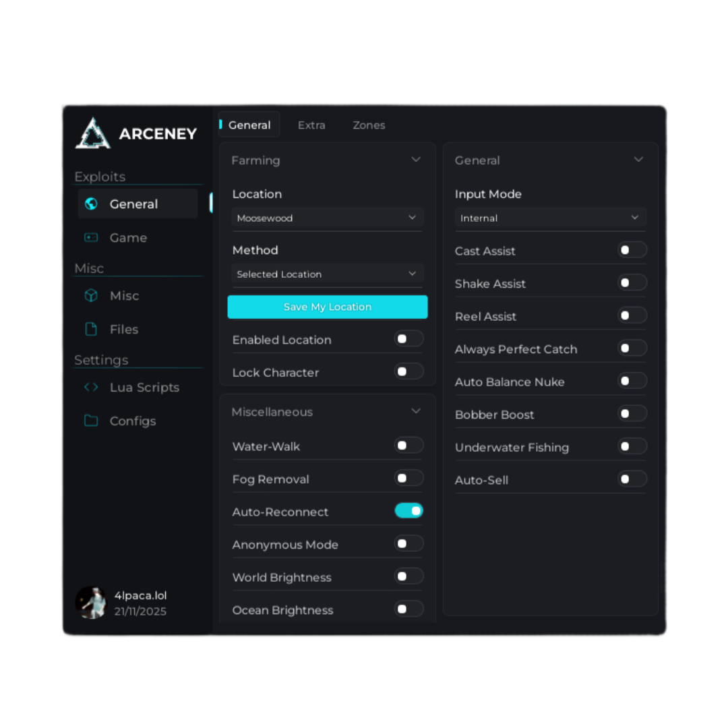Image resolution: width=728 pixels, height=728 pixels.
Task: Open Lua Scripts code icon
Action: click(91, 387)
